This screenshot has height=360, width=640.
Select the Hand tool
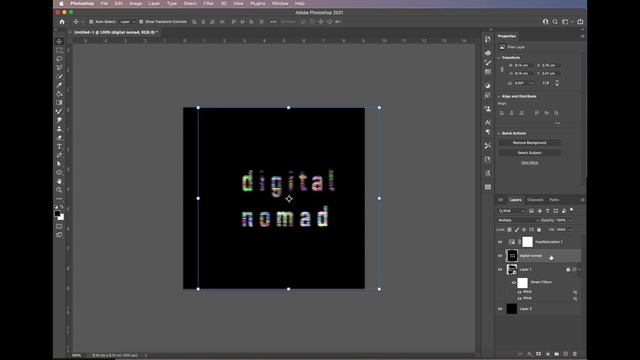tap(59, 181)
